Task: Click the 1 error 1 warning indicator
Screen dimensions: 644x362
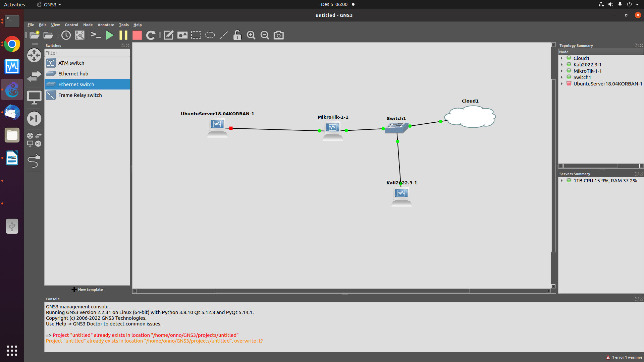Action: [x=624, y=357]
